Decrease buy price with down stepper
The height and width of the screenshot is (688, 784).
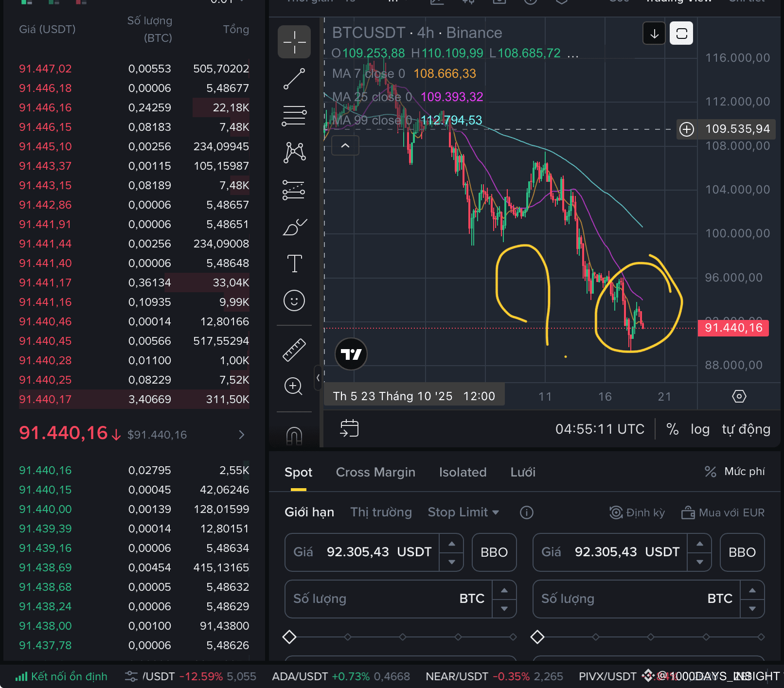coord(452,562)
